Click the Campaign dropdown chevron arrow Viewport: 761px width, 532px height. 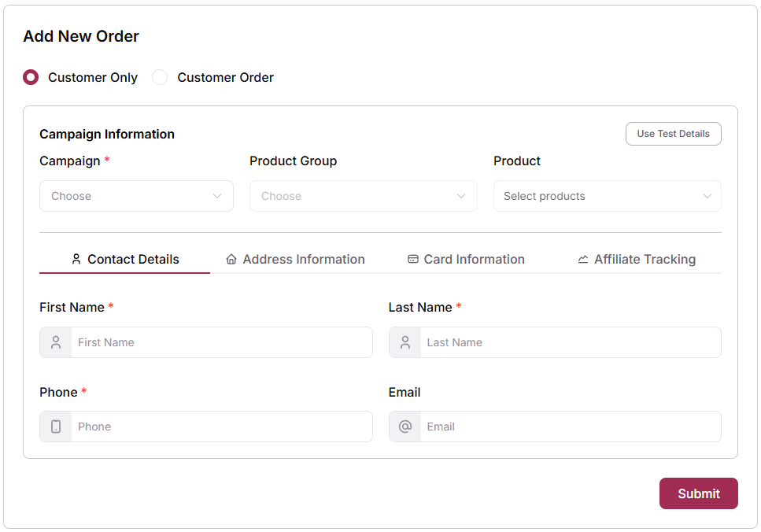click(x=217, y=196)
